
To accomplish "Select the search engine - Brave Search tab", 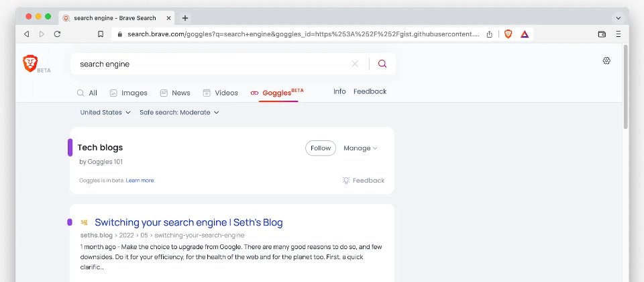I will (x=116, y=18).
